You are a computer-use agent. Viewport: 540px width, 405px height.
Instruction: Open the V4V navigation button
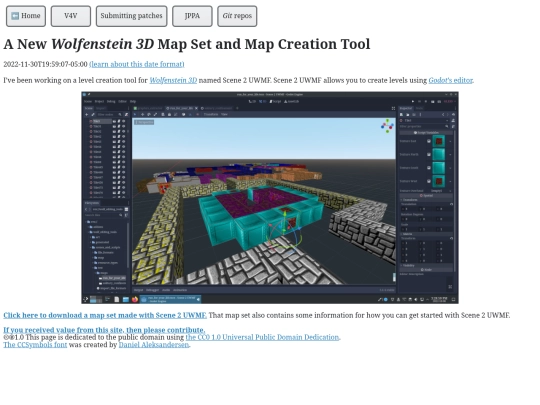coord(71,16)
